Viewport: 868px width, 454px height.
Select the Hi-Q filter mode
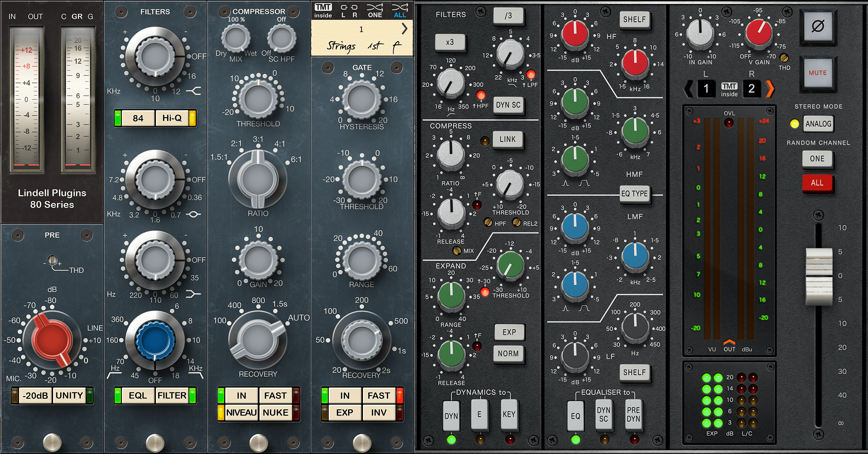pos(172,118)
